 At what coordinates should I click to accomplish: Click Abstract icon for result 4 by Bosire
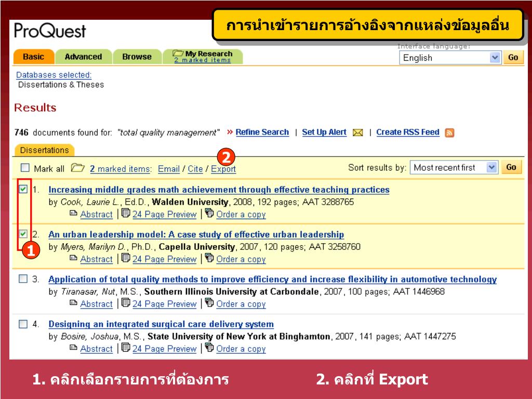[73, 348]
